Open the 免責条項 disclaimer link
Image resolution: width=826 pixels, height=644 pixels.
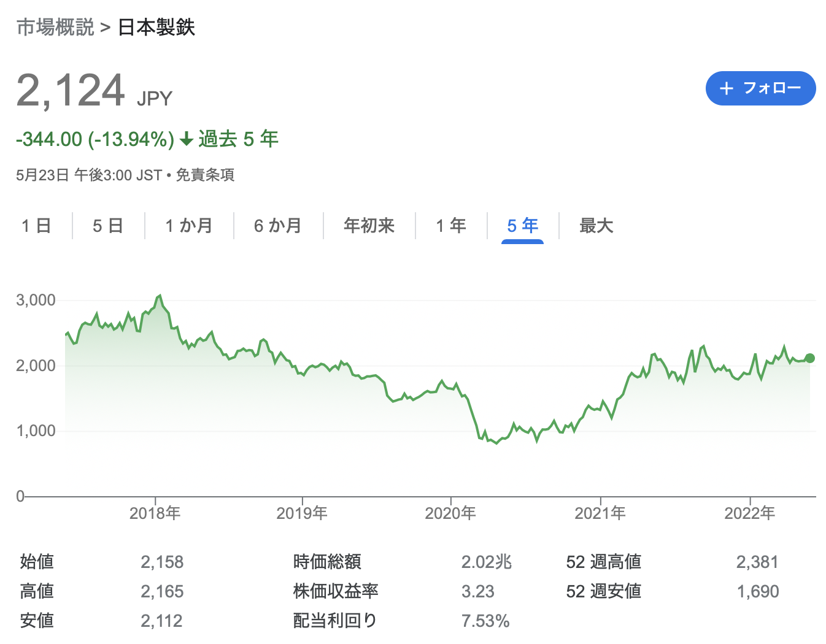tap(205, 175)
